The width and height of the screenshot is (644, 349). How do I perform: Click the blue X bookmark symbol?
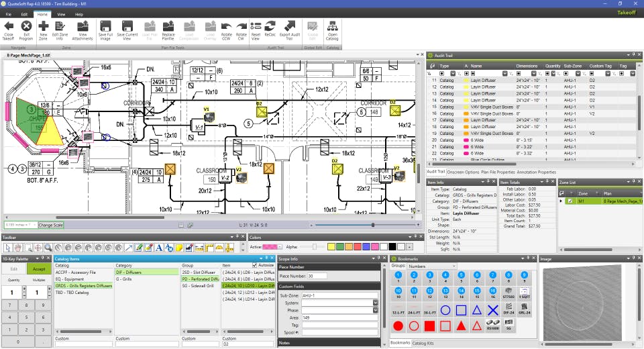pyautogui.click(x=493, y=309)
